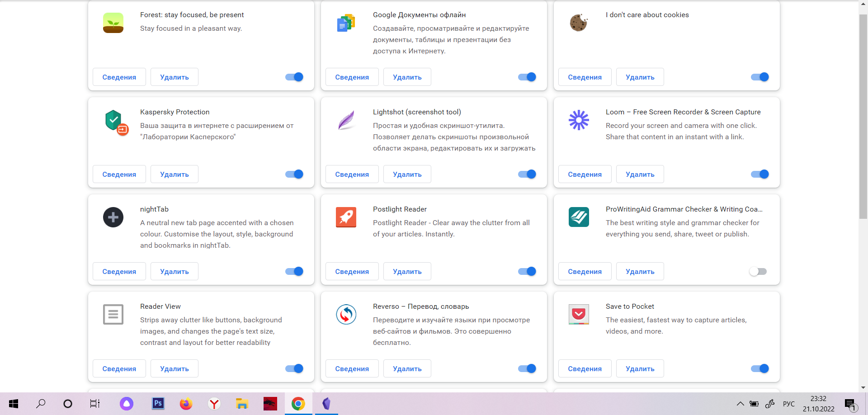Viewport: 868px width, 415px height.
Task: Open the Windows Start menu
Action: coord(14,404)
